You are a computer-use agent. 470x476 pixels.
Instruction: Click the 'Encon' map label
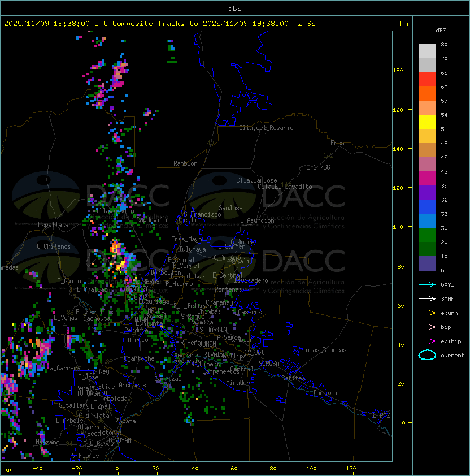coord(339,143)
